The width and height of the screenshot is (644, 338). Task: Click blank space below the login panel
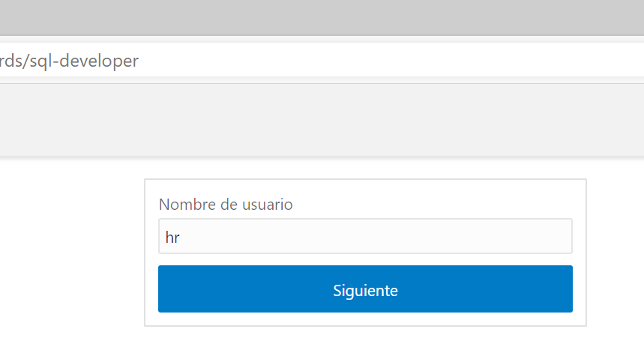pos(365,333)
